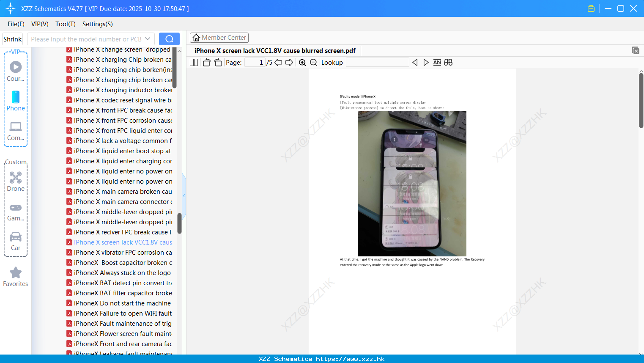Visit the www.xzz.hk link in status bar
This screenshot has height=363, width=644.
tap(350, 359)
